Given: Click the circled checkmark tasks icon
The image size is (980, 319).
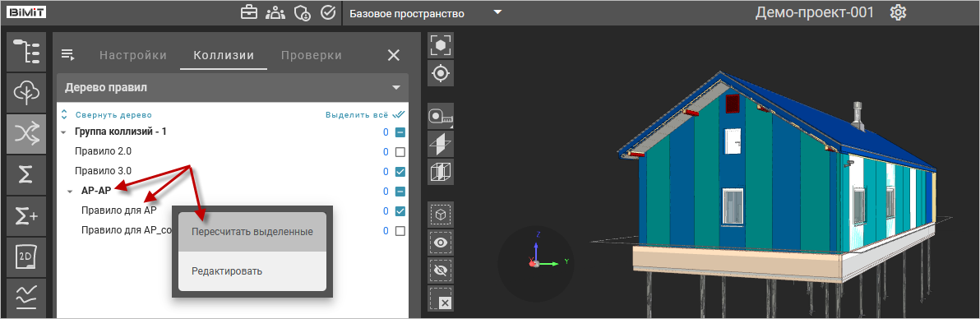Looking at the screenshot, I should [x=327, y=12].
